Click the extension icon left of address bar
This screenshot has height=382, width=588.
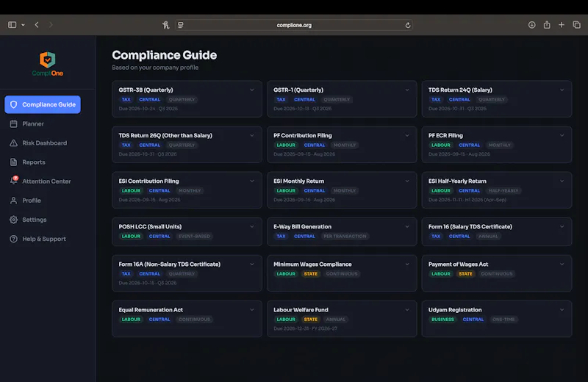(x=166, y=25)
